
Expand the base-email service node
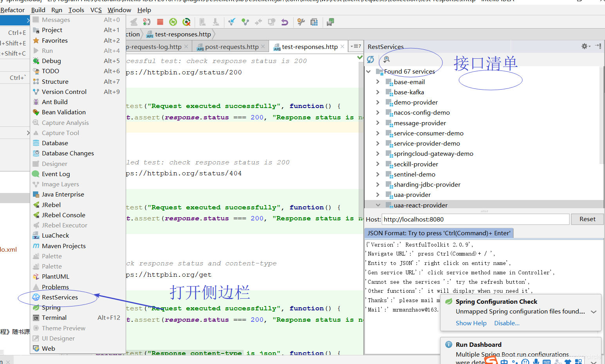[x=377, y=82]
